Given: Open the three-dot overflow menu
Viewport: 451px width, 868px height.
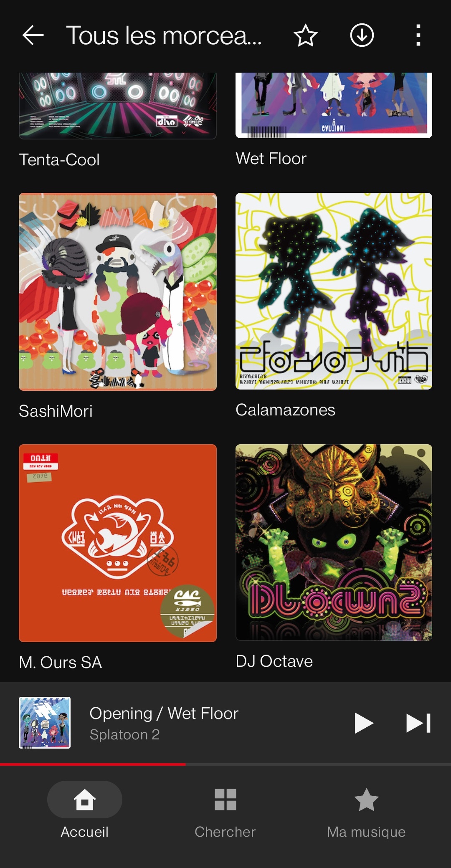Looking at the screenshot, I should tap(418, 35).
